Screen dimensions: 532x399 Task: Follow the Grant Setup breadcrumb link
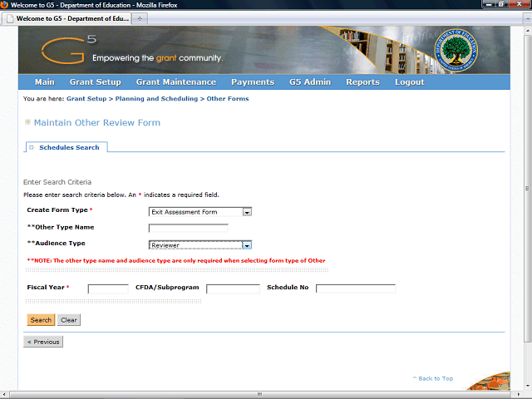coord(86,99)
